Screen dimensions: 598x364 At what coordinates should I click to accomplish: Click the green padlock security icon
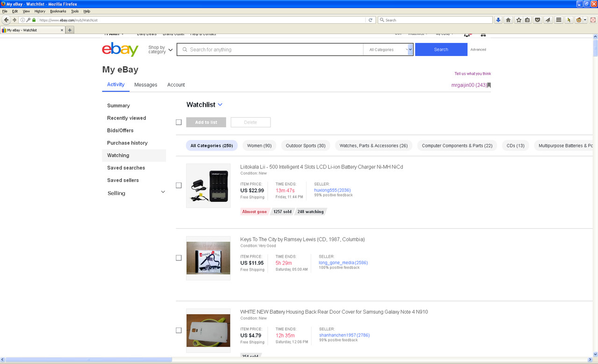click(x=34, y=20)
